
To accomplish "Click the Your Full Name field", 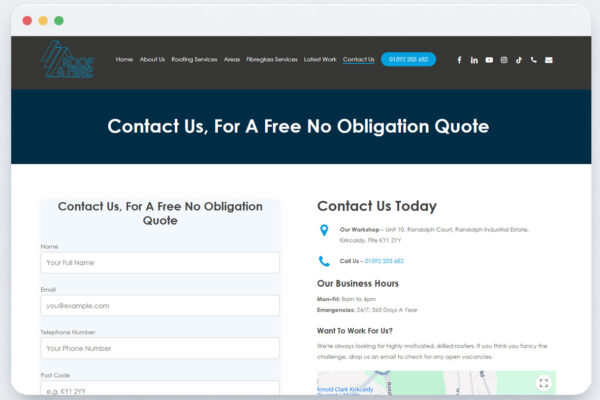I will point(160,263).
